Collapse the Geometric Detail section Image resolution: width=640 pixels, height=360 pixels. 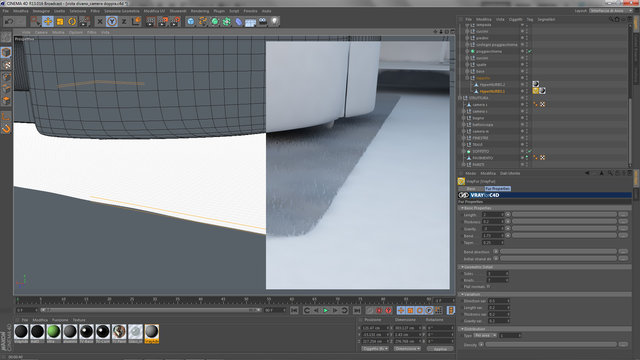pyautogui.click(x=462, y=267)
